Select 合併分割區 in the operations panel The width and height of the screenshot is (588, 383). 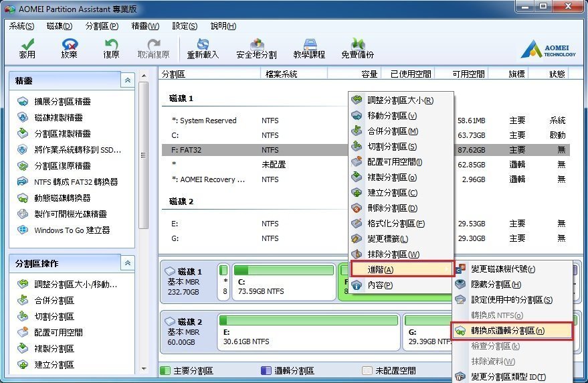pyautogui.click(x=45, y=301)
